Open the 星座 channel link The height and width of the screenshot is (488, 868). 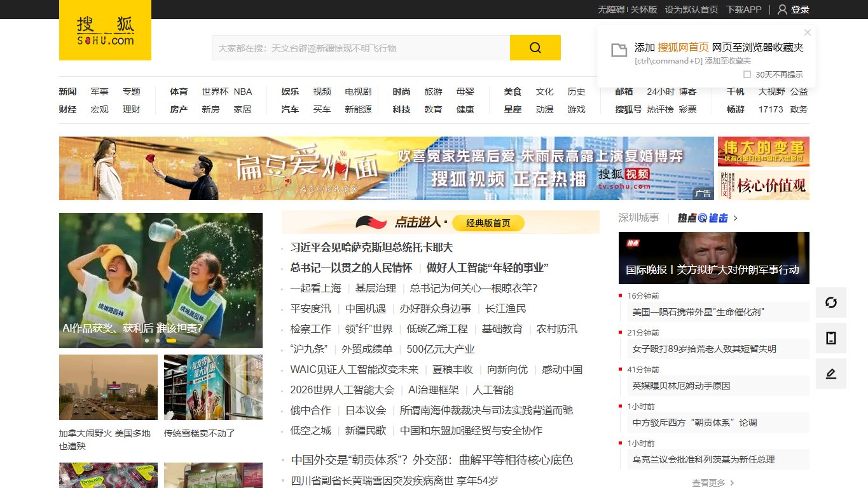click(x=513, y=109)
